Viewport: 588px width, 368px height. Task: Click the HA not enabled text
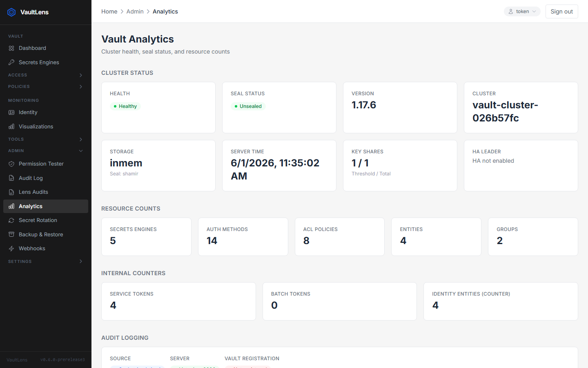pyautogui.click(x=493, y=161)
